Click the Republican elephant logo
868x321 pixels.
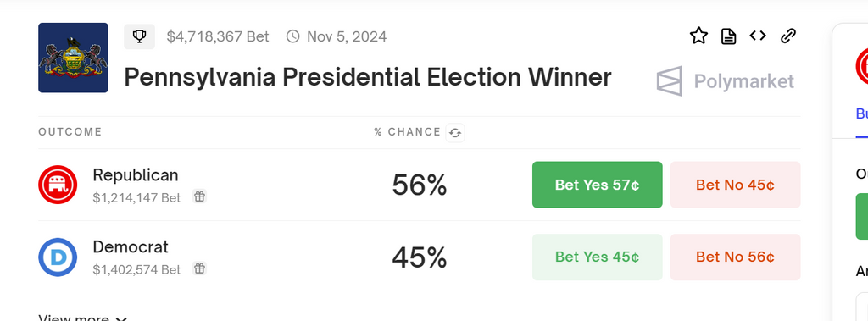click(58, 185)
